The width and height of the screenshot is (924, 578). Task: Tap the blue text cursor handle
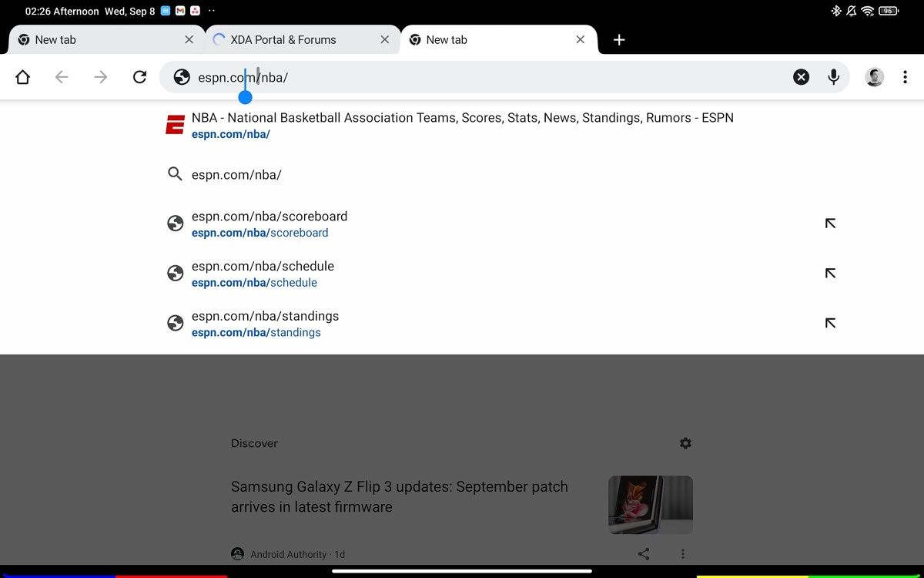[246, 97]
